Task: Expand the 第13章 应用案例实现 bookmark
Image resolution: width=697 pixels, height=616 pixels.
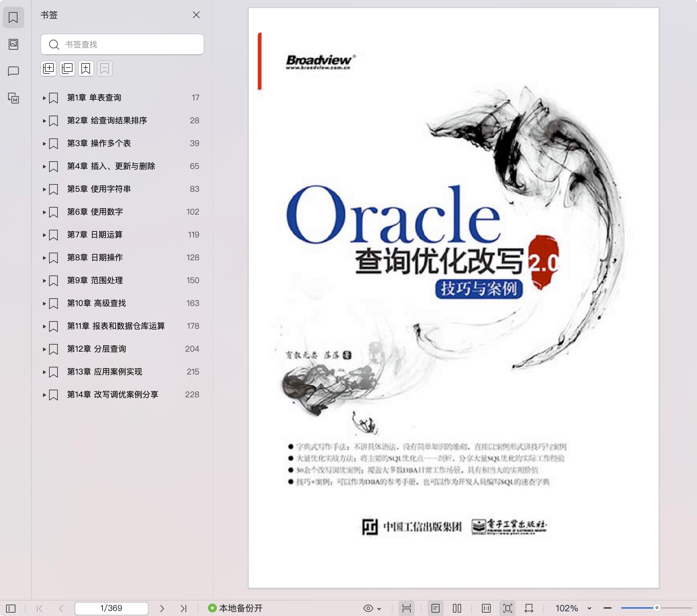Action: [x=44, y=372]
